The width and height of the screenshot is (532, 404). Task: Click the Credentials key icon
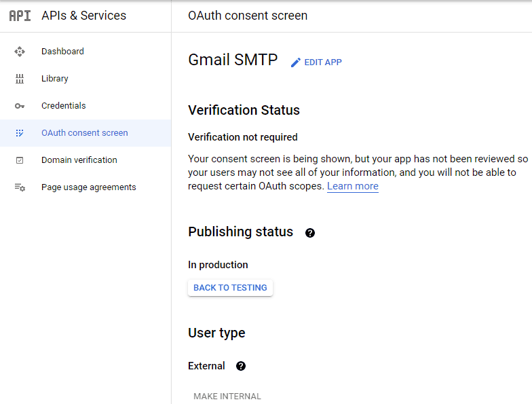point(20,106)
